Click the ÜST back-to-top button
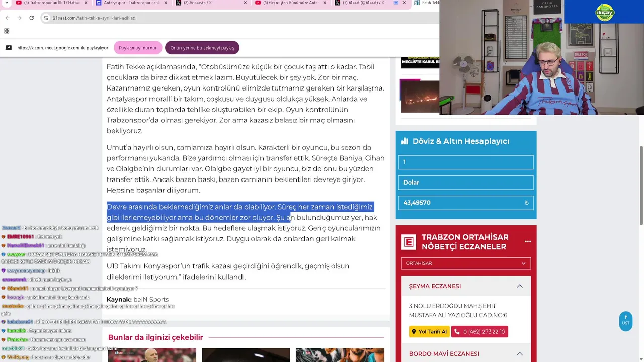 click(625, 321)
